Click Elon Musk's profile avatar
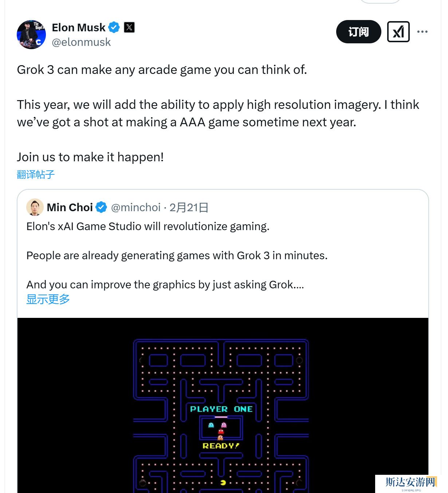 coord(31,35)
